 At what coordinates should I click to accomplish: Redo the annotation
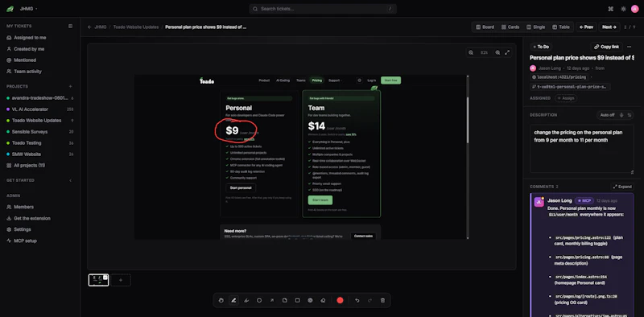click(369, 300)
